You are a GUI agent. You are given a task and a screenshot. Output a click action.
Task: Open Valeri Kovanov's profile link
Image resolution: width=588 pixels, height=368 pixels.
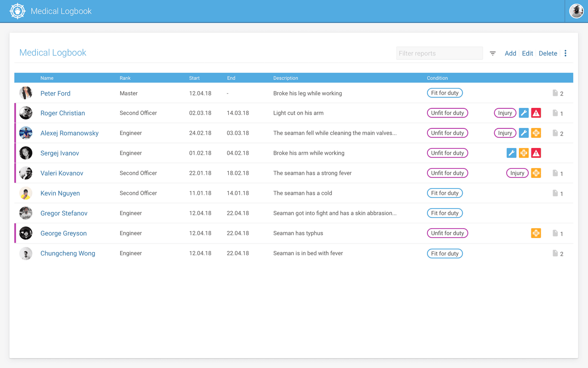click(x=62, y=173)
